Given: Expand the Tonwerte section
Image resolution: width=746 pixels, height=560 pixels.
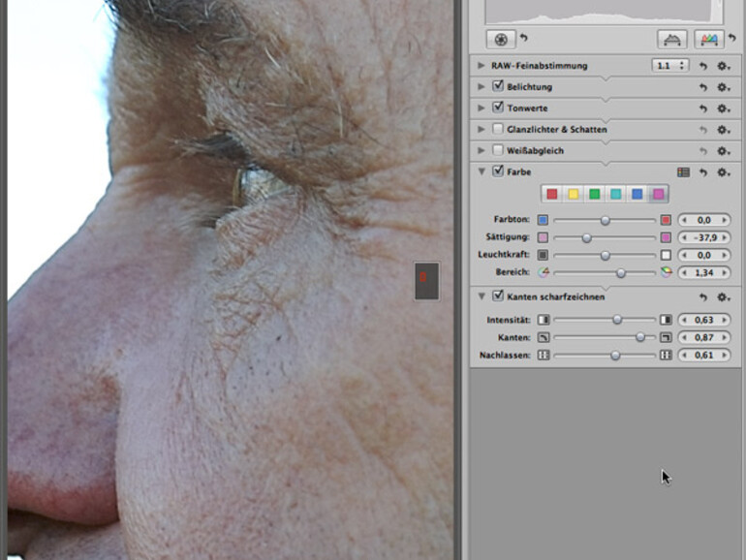Looking at the screenshot, I should tap(482, 108).
